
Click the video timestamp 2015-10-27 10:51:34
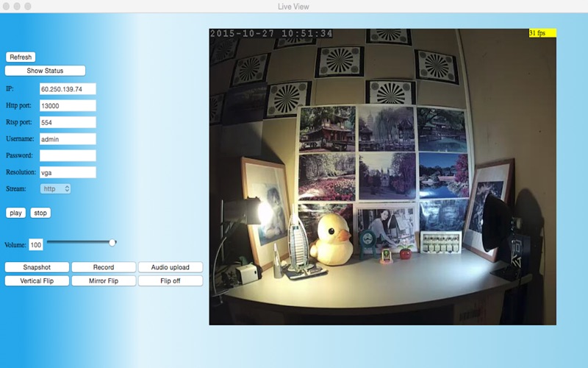point(271,33)
